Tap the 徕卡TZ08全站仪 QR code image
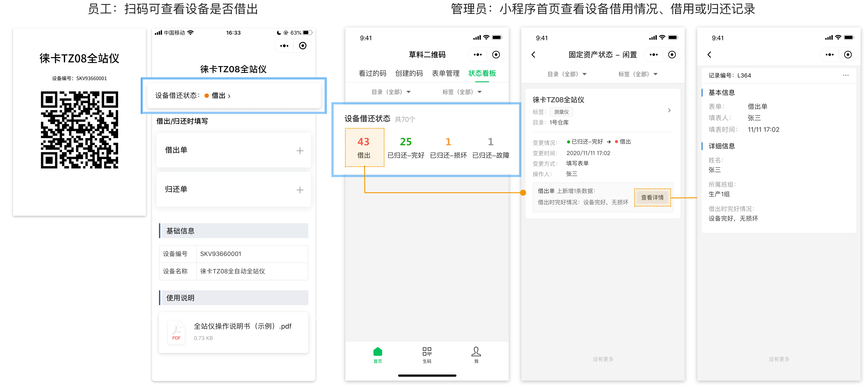Screen dimensions: 868x388 pyautogui.click(x=79, y=130)
